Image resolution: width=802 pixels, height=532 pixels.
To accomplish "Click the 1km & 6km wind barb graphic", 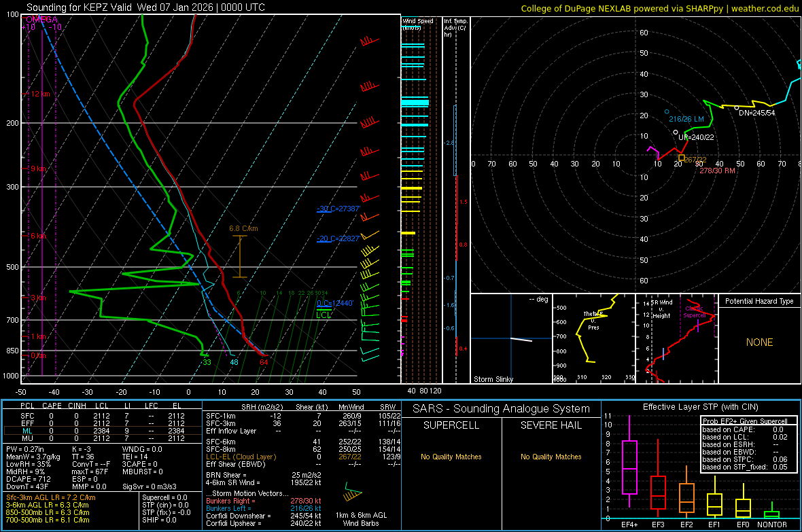I will 353,492.
